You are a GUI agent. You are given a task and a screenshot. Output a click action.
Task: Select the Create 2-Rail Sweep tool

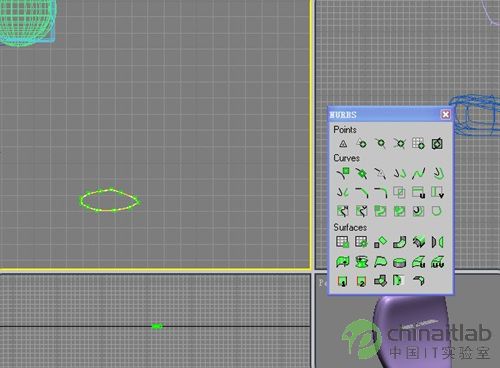point(362,281)
